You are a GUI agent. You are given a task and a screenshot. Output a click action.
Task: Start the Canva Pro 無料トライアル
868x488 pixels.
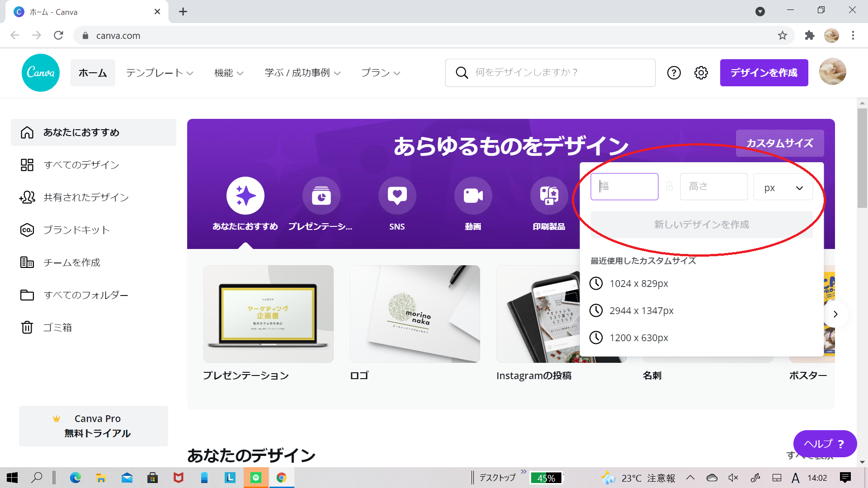(94, 426)
